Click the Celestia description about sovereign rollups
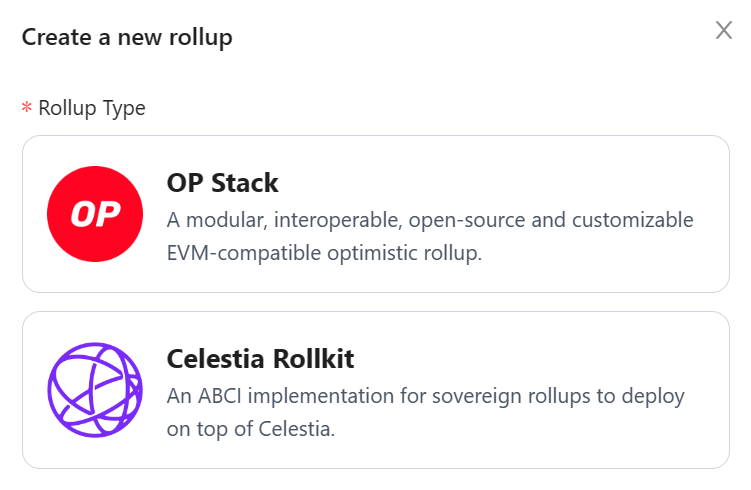This screenshot has width=751, height=490. coord(425,412)
